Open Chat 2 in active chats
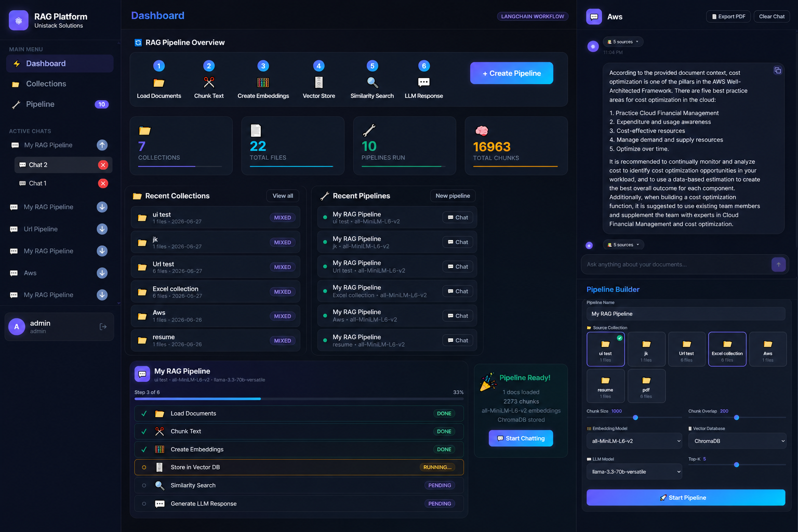Viewport: 798px width, 532px height. pyautogui.click(x=56, y=165)
